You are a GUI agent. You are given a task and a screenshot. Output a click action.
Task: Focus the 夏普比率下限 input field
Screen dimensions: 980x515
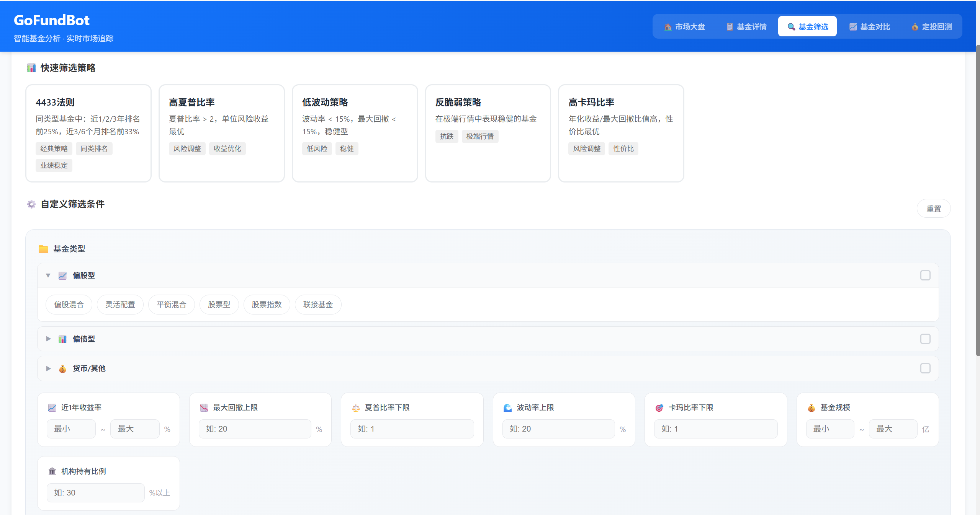coord(412,429)
